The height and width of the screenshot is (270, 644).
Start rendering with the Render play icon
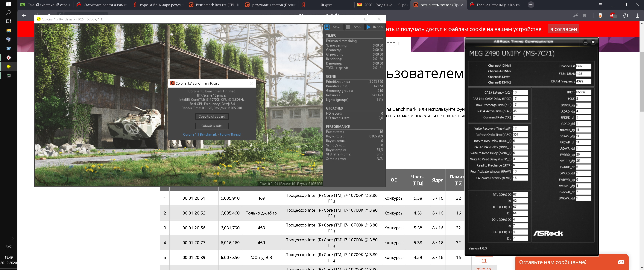click(x=369, y=27)
